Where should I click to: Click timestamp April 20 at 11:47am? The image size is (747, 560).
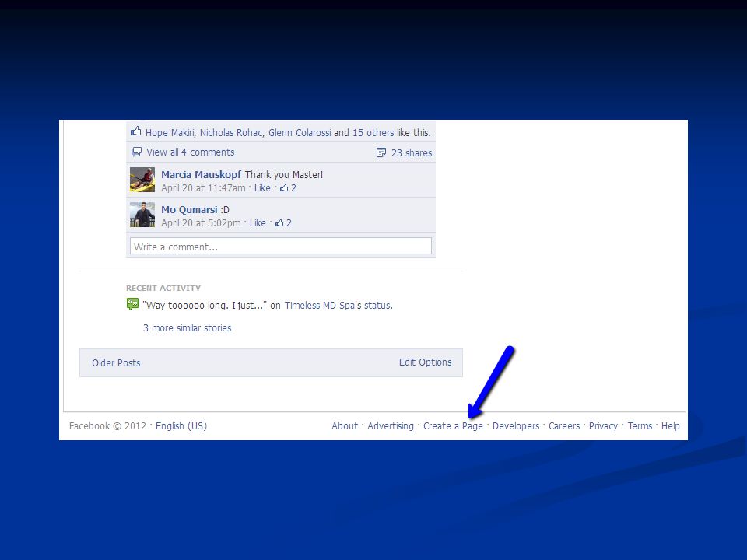click(203, 188)
